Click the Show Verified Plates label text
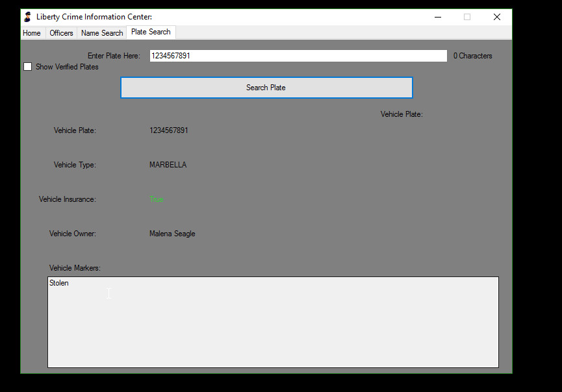This screenshot has height=392, width=562. click(67, 67)
